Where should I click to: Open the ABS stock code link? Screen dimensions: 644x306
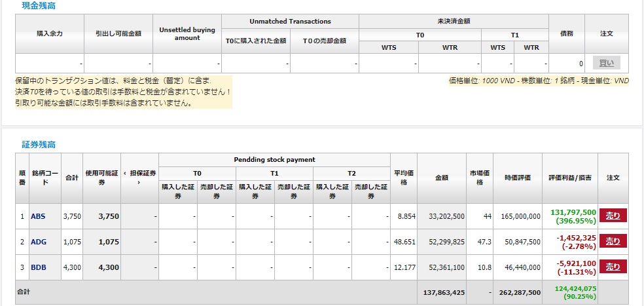coord(38,216)
